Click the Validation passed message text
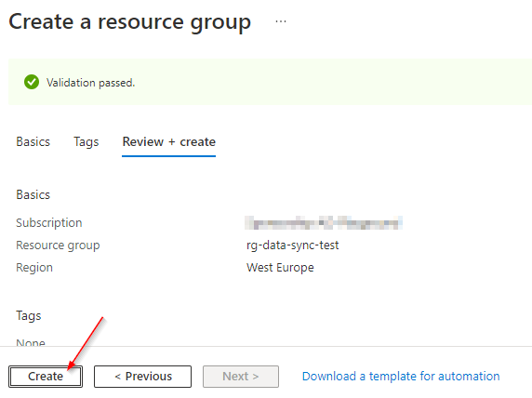532x398 pixels. pyautogui.click(x=91, y=83)
